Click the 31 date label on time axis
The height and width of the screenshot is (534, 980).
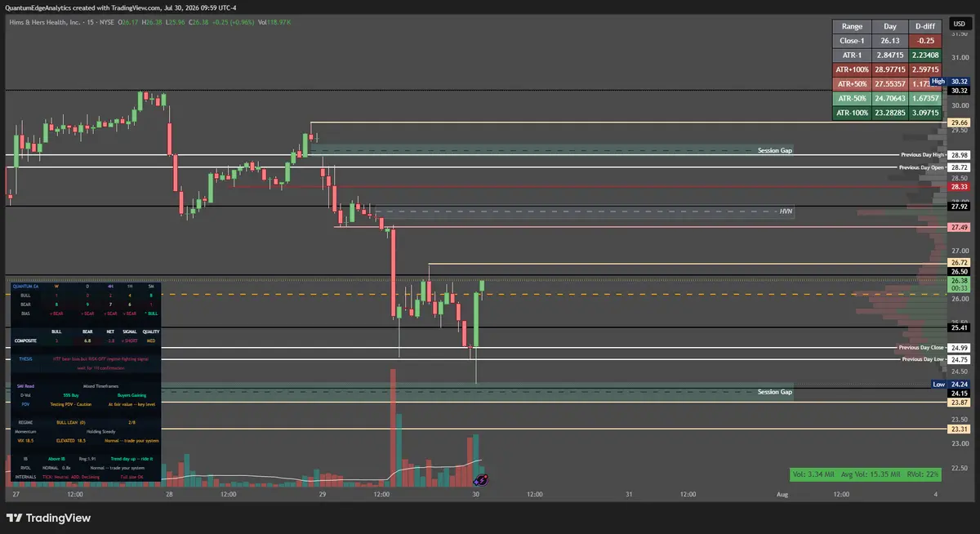pos(627,495)
